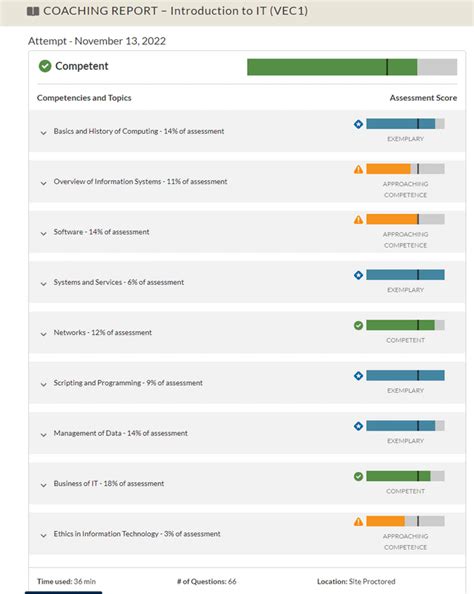The height and width of the screenshot is (594, 474).
Task: Click the warning icon for Overview of Information Systems
Action: [358, 169]
